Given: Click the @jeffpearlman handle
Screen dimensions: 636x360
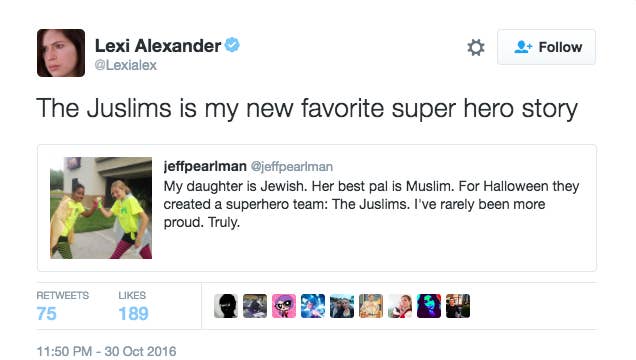Looking at the screenshot, I should [x=292, y=167].
